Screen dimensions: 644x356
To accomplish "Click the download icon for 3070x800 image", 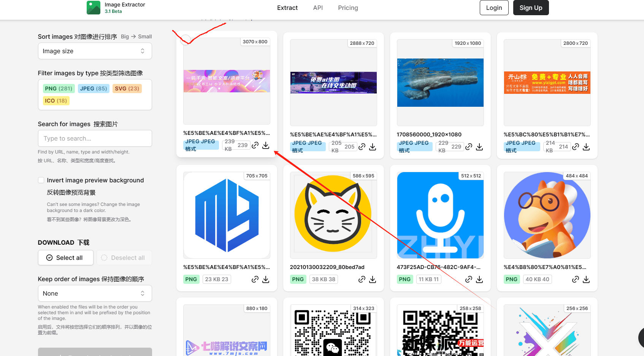I will pos(266,145).
